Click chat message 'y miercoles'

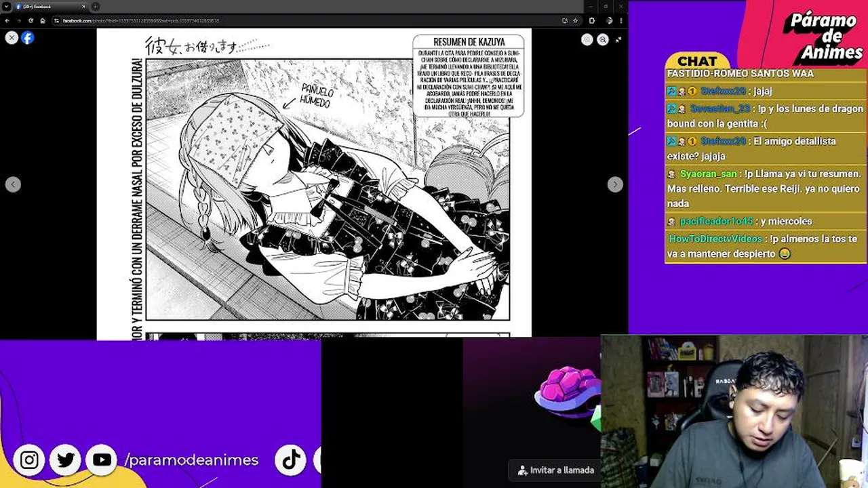(x=786, y=221)
